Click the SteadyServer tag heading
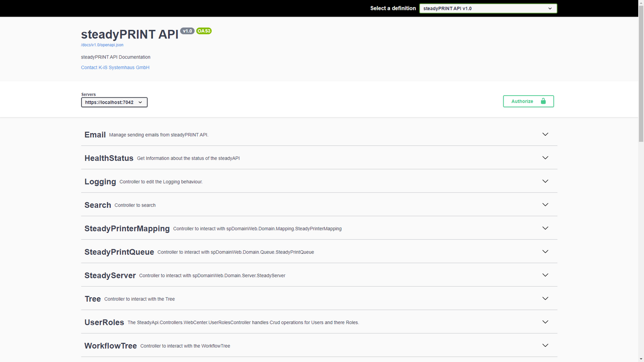This screenshot has width=644, height=362. tap(110, 276)
